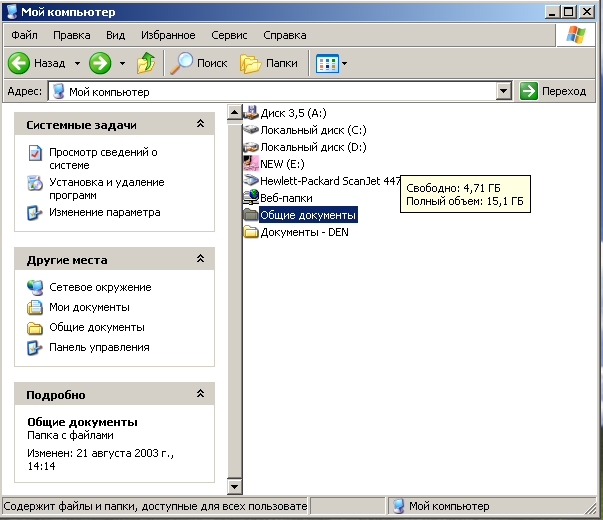Select Веб-папки globe icon
Screen dimensions: 603x520
tap(251, 197)
